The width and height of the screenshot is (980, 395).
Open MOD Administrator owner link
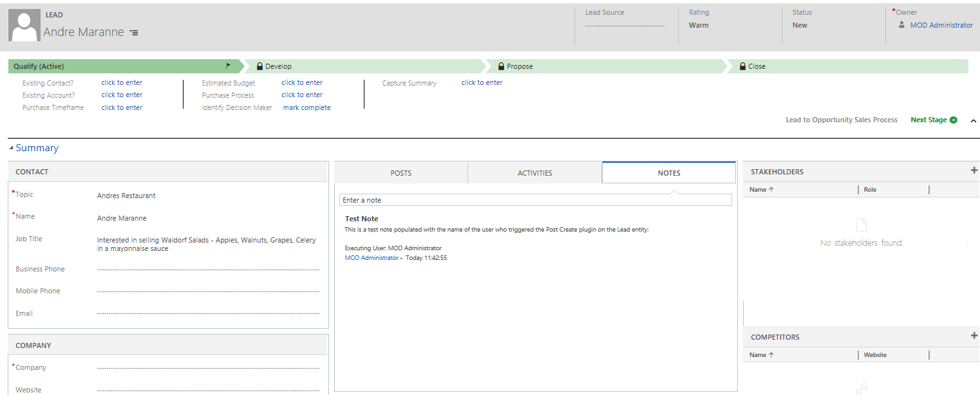tap(941, 25)
